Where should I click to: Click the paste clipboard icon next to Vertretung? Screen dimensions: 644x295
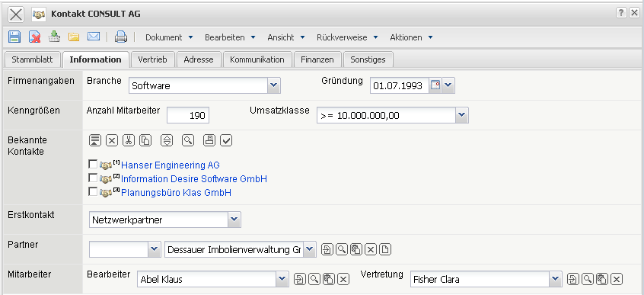pyautogui.click(x=601, y=279)
